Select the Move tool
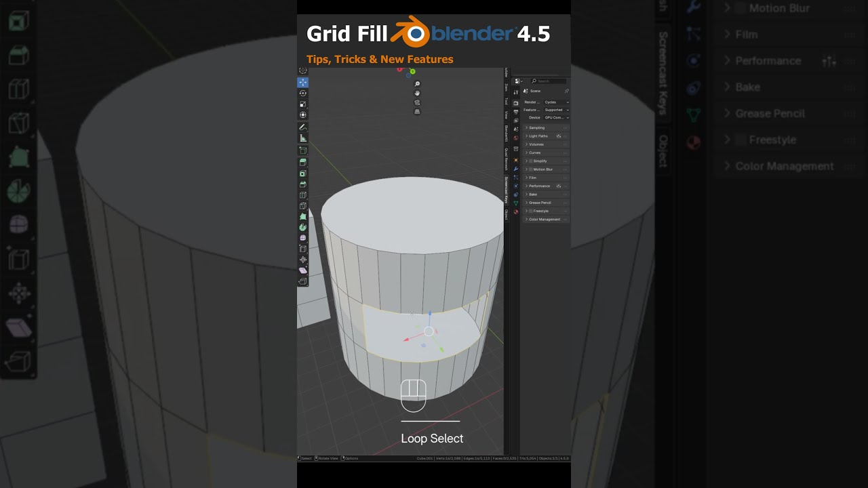868x488 pixels. (303, 82)
